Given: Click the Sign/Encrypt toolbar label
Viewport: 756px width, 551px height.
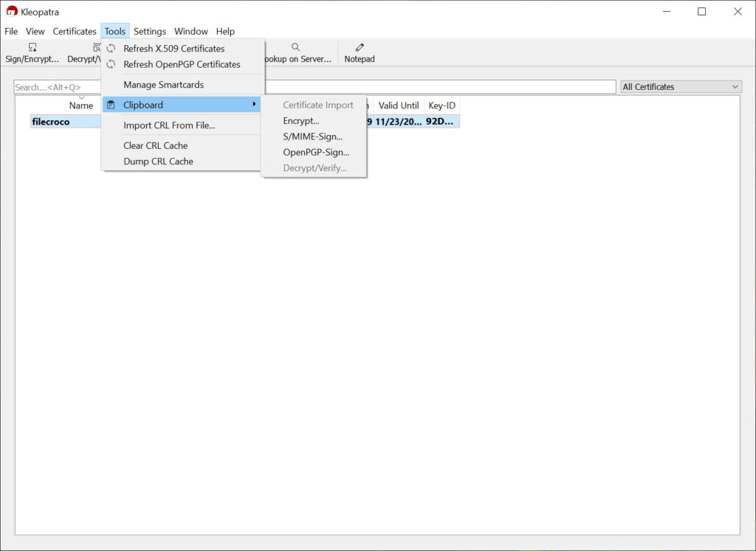Looking at the screenshot, I should [x=32, y=59].
